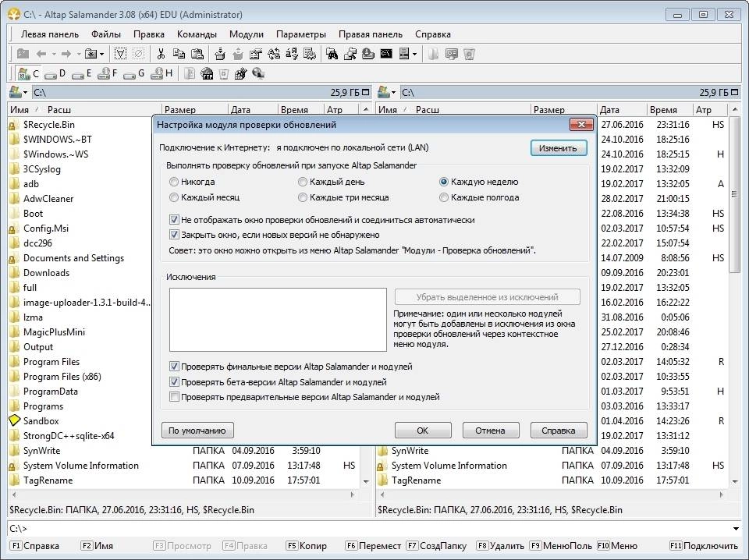Click the parent directory toolbar icon

[23, 54]
